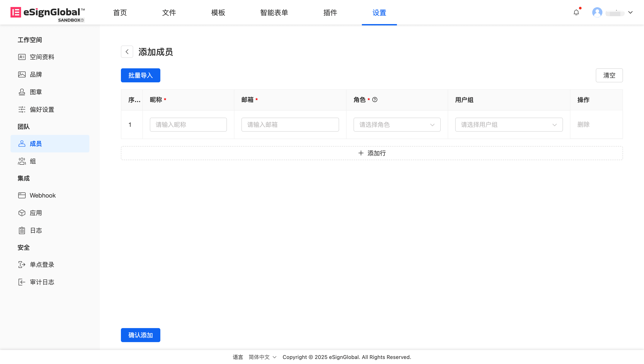
Task: Click the user avatar icon
Action: click(597, 12)
